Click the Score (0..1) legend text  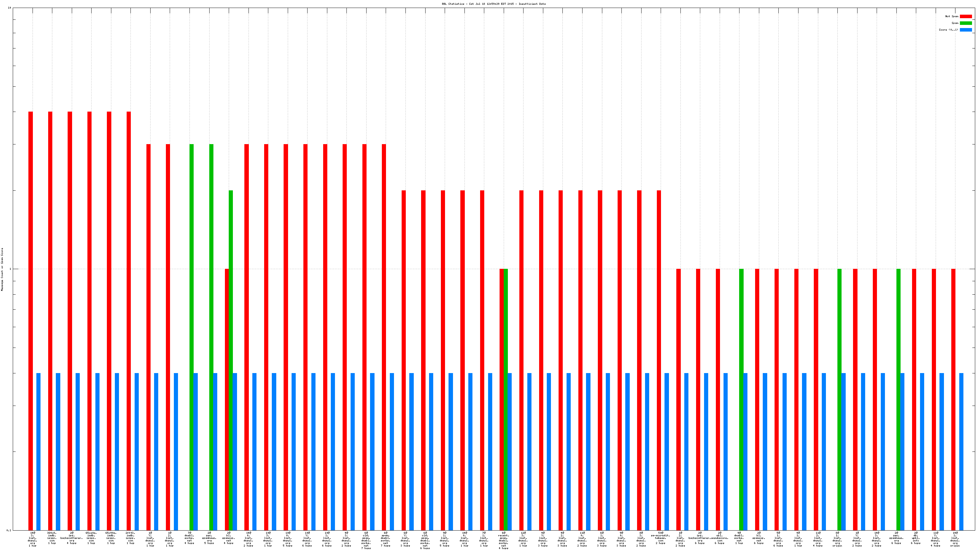click(948, 30)
